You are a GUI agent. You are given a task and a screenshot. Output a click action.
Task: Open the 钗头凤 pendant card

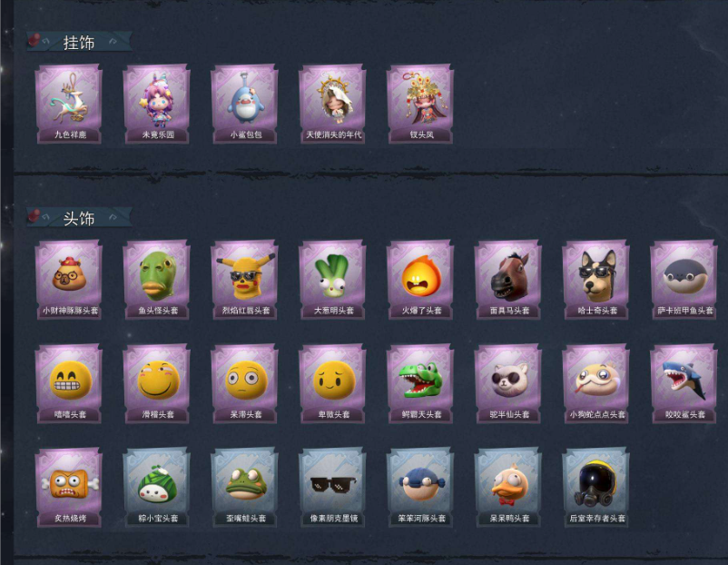[x=420, y=104]
